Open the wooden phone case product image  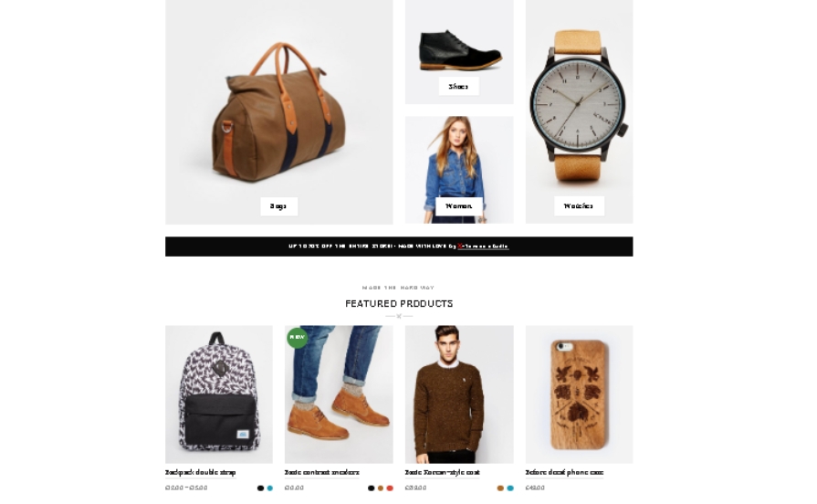(579, 394)
